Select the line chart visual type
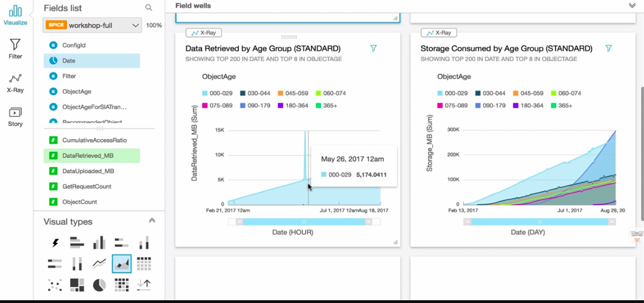Image resolution: width=644 pixels, height=303 pixels. coord(99,264)
